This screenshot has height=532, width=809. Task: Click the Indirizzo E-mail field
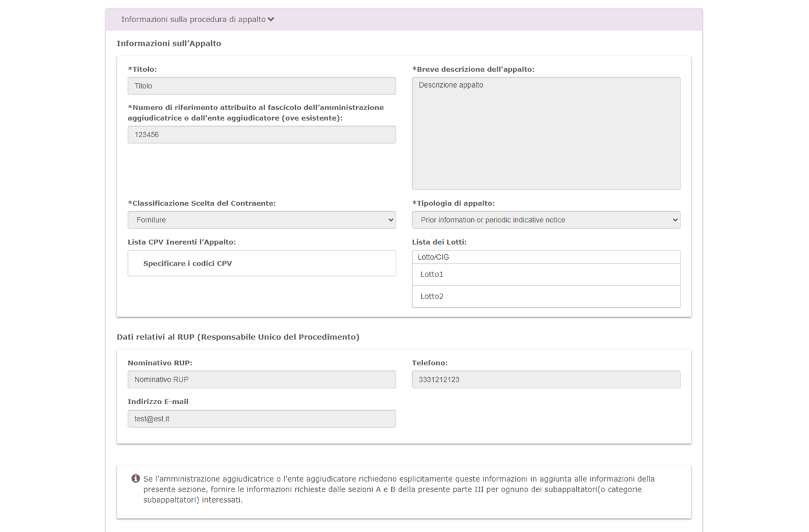tap(261, 419)
